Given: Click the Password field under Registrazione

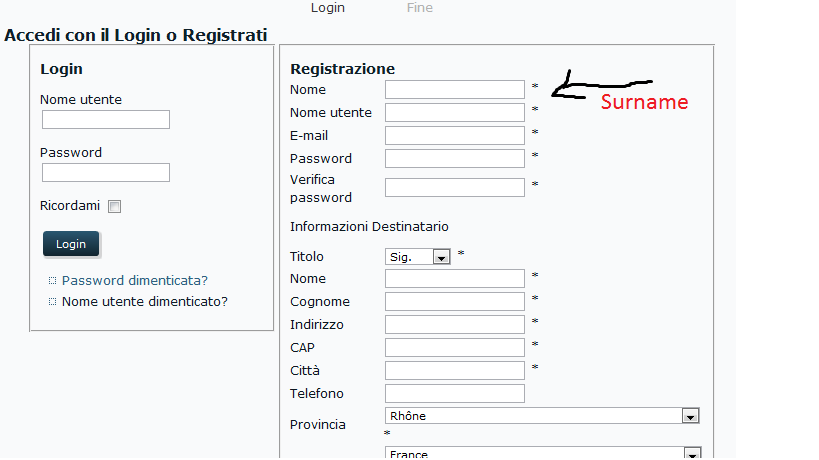Looking at the screenshot, I should [455, 159].
